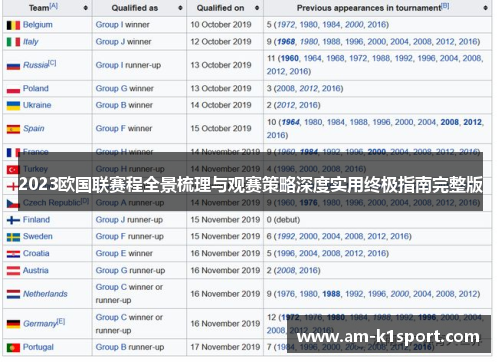Open the Austria team link

pos(36,270)
